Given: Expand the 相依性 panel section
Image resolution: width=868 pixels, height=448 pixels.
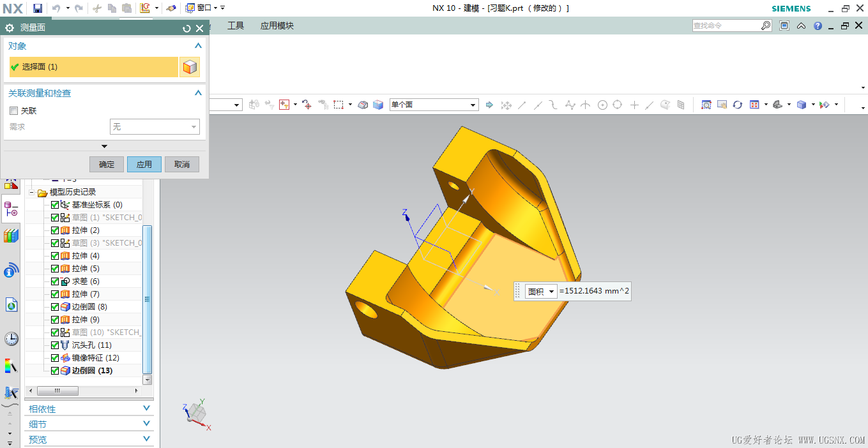Looking at the screenshot, I should (x=146, y=408).
